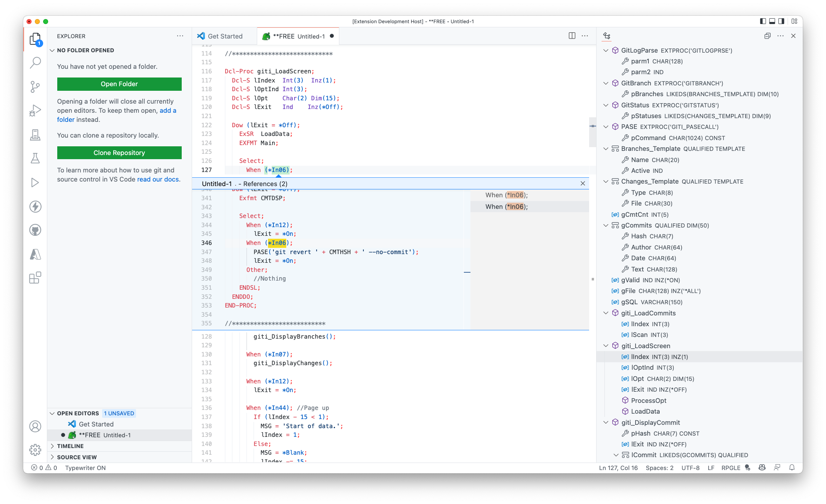826x504 pixels.
Task: Collapse giti_LoadScreen in the outline tree
Action: pos(606,346)
